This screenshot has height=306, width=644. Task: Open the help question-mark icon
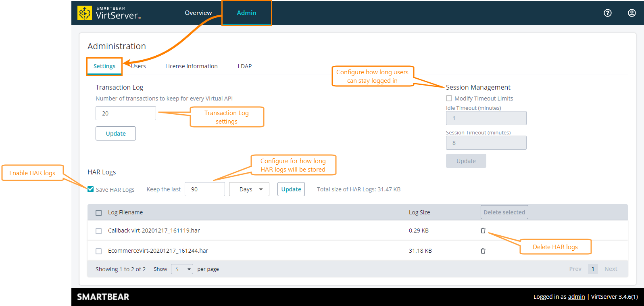coord(608,13)
